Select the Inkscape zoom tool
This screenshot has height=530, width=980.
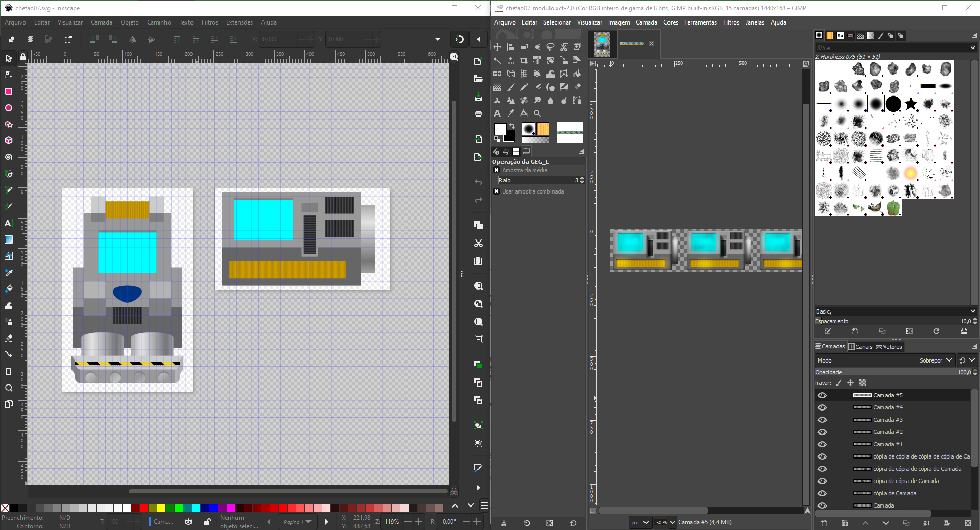pos(8,388)
